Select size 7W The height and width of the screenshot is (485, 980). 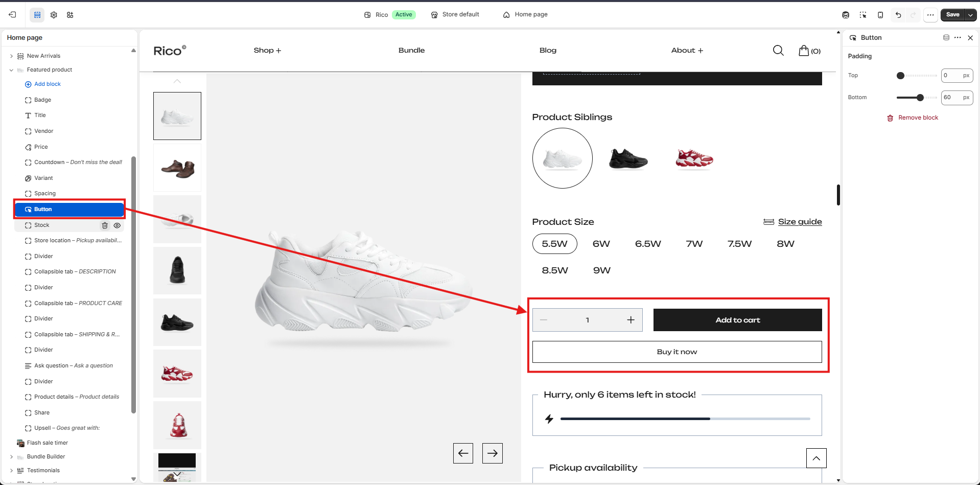click(694, 244)
